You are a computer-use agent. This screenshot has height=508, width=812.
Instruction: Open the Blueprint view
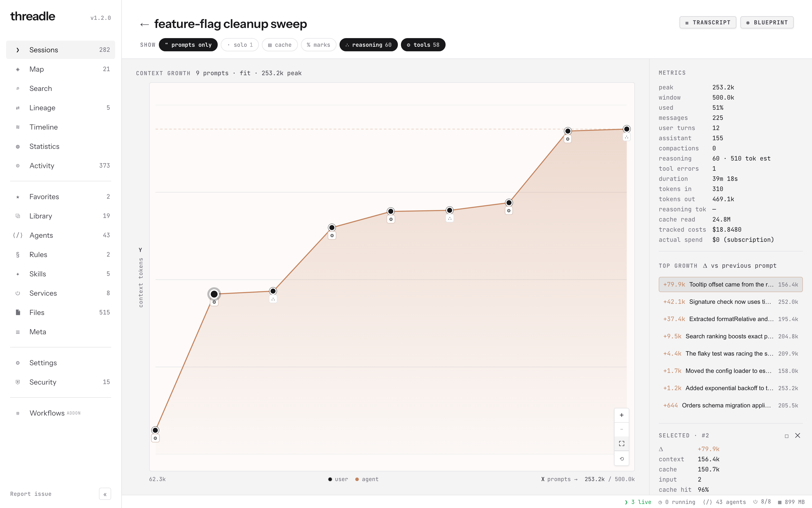tap(767, 23)
